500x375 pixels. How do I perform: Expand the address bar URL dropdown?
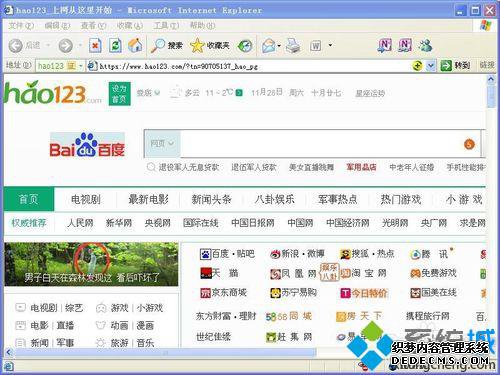(x=431, y=66)
